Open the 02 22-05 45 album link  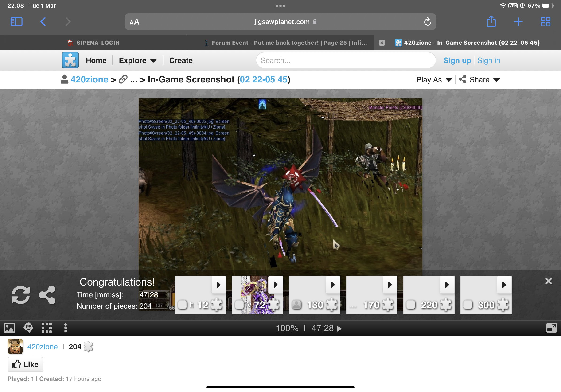click(263, 79)
